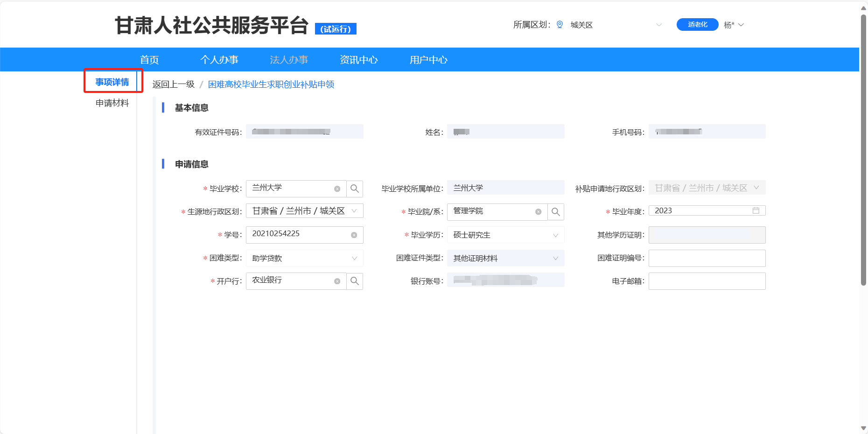Go to the 个人办事 menu
The height and width of the screenshot is (434, 868).
click(219, 60)
